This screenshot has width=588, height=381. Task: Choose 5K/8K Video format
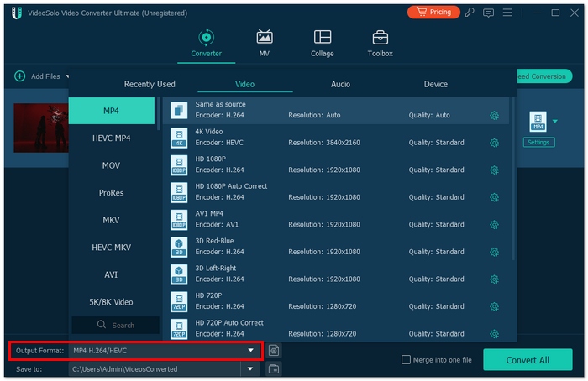pyautogui.click(x=112, y=302)
